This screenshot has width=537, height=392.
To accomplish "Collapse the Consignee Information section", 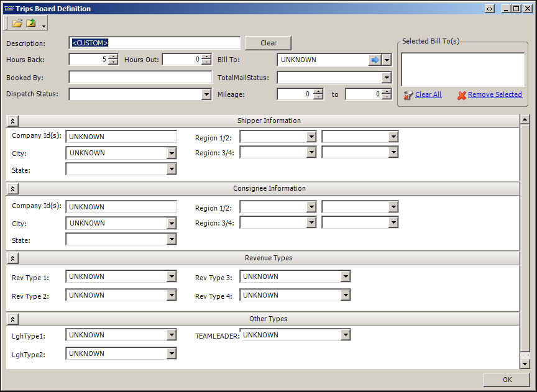I will tap(14, 189).
